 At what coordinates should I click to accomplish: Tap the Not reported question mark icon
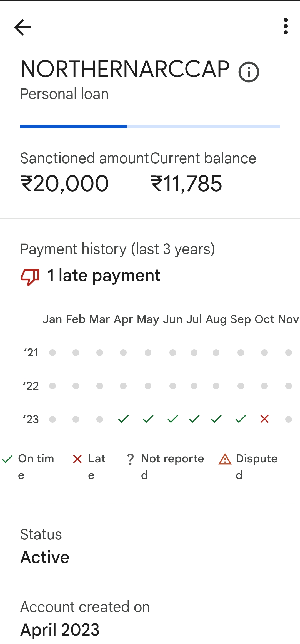point(130,459)
